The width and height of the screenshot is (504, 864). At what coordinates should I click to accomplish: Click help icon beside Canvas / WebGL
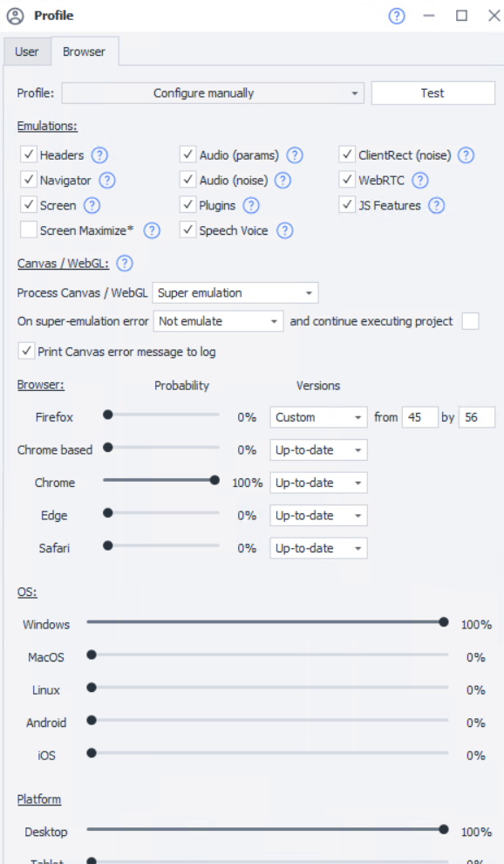point(125,264)
